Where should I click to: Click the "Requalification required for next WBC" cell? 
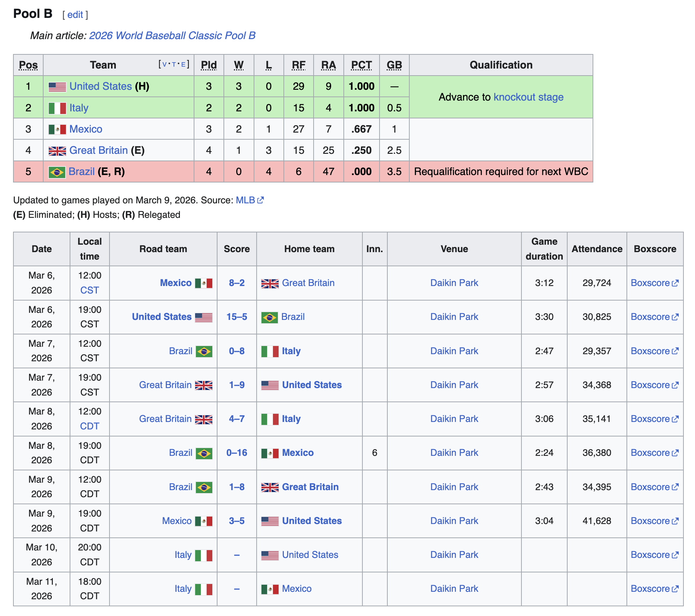[x=501, y=171]
